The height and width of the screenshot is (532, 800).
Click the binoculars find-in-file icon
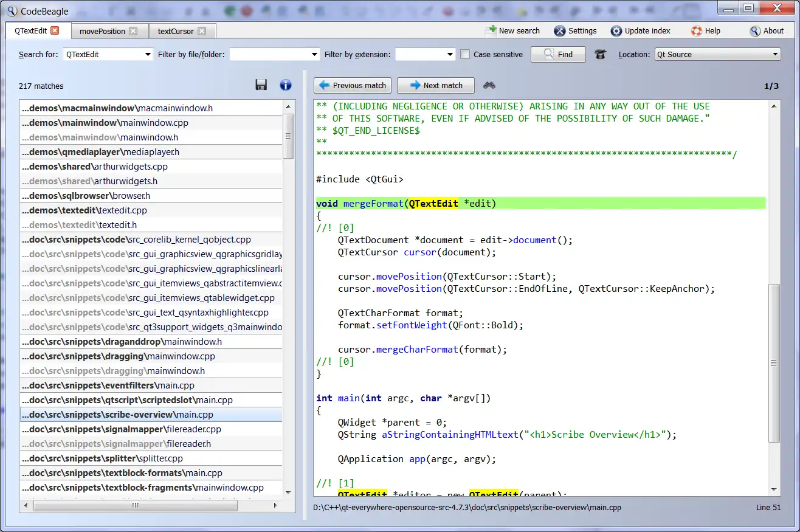click(489, 85)
